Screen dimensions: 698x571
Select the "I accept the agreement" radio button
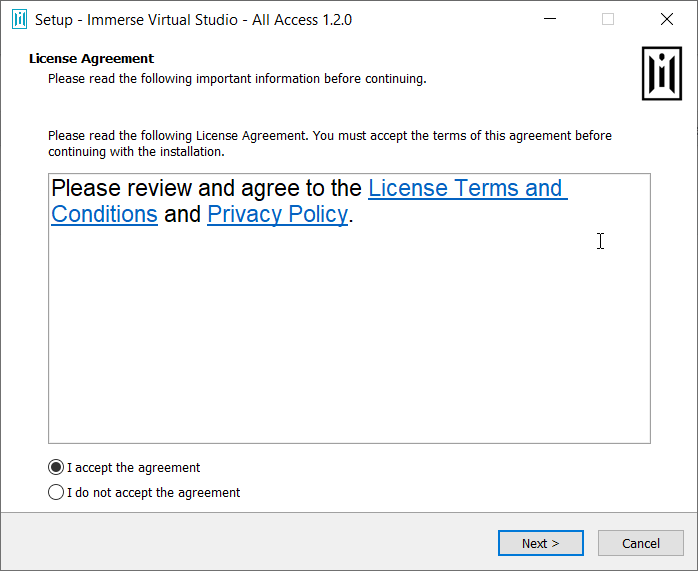click(56, 468)
